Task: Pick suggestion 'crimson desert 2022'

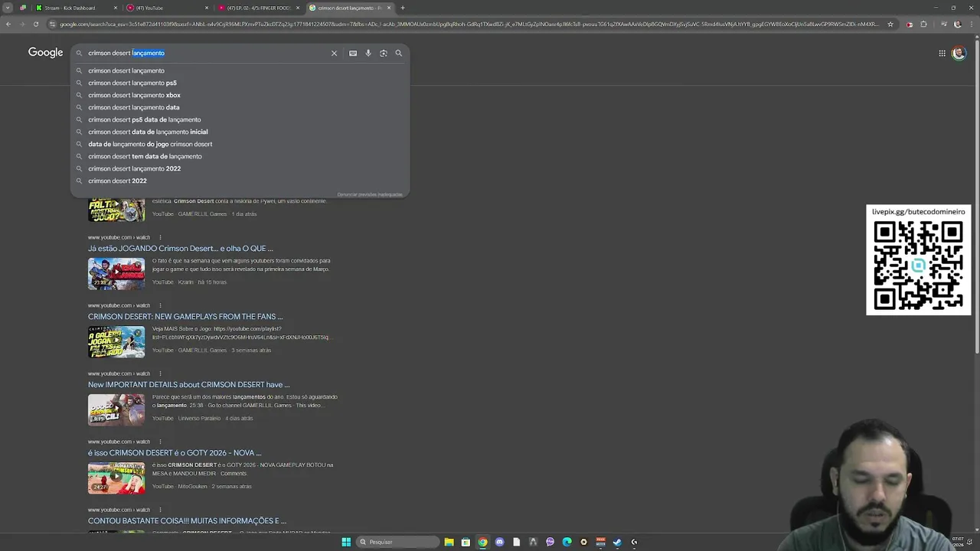Action: 117,181
